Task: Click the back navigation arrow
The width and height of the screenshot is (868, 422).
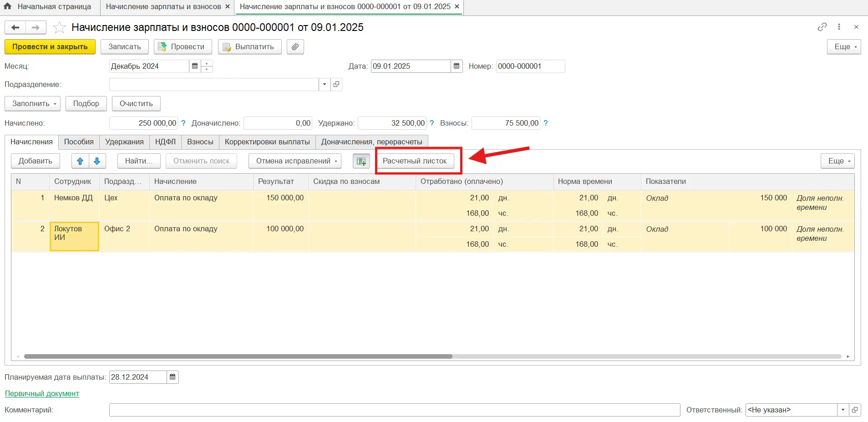Action: pyautogui.click(x=15, y=28)
